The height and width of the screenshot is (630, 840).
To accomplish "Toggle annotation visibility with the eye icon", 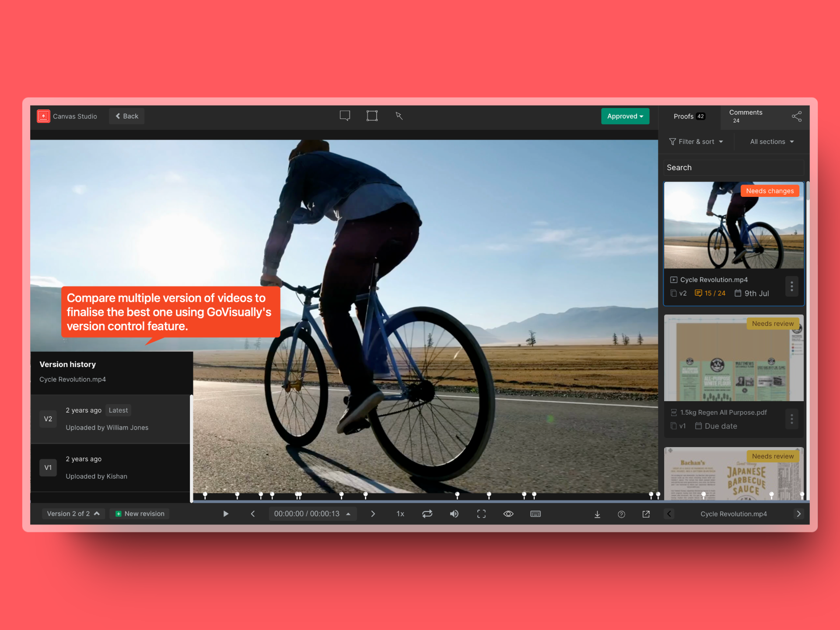I will (x=508, y=514).
